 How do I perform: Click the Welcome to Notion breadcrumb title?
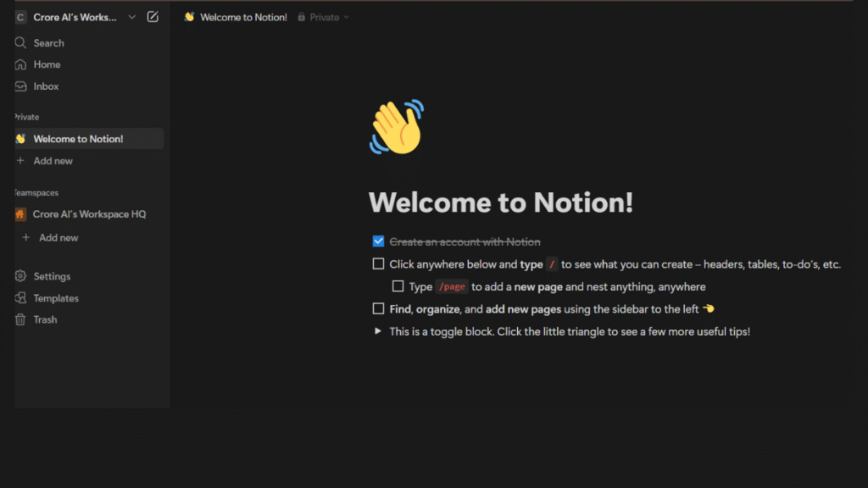point(244,16)
